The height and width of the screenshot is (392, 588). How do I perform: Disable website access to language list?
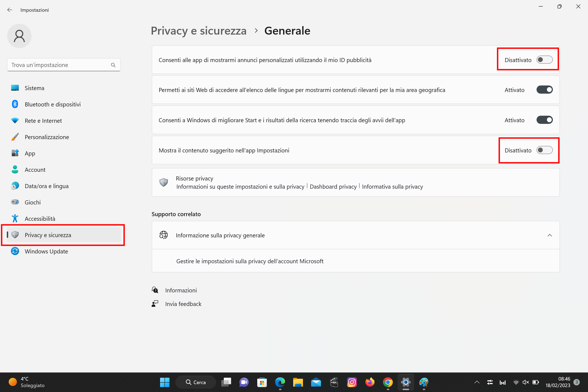point(544,90)
